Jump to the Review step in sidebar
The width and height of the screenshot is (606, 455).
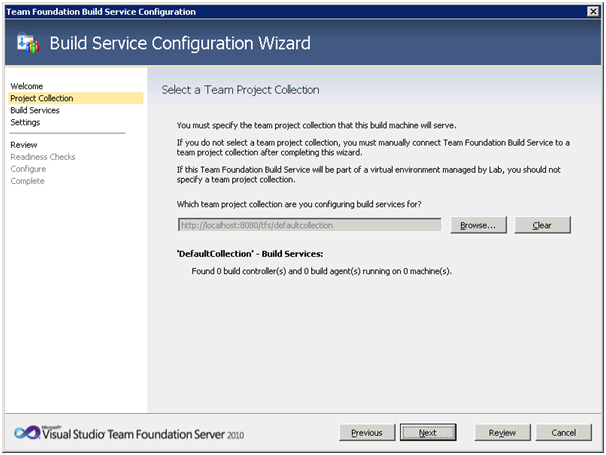[24, 145]
